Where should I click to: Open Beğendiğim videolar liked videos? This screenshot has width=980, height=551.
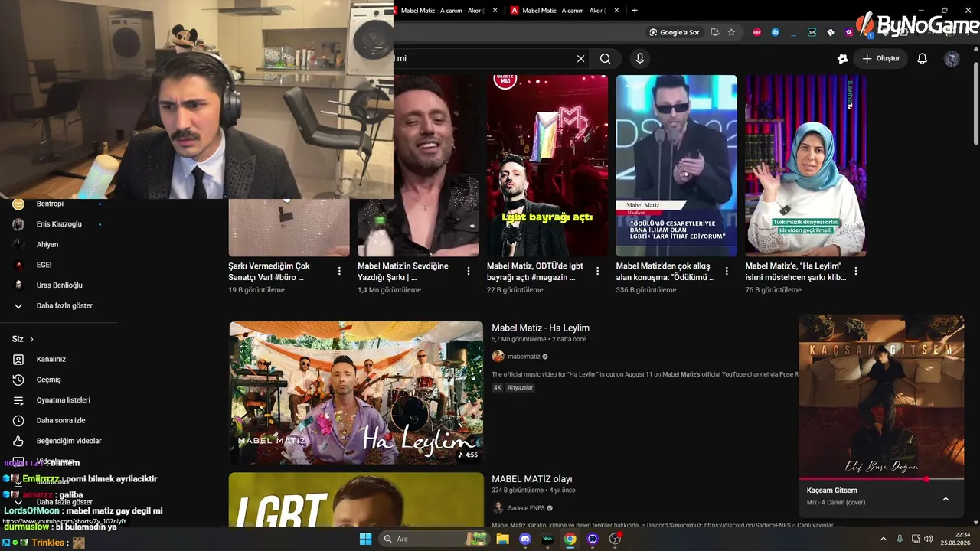coord(58,441)
